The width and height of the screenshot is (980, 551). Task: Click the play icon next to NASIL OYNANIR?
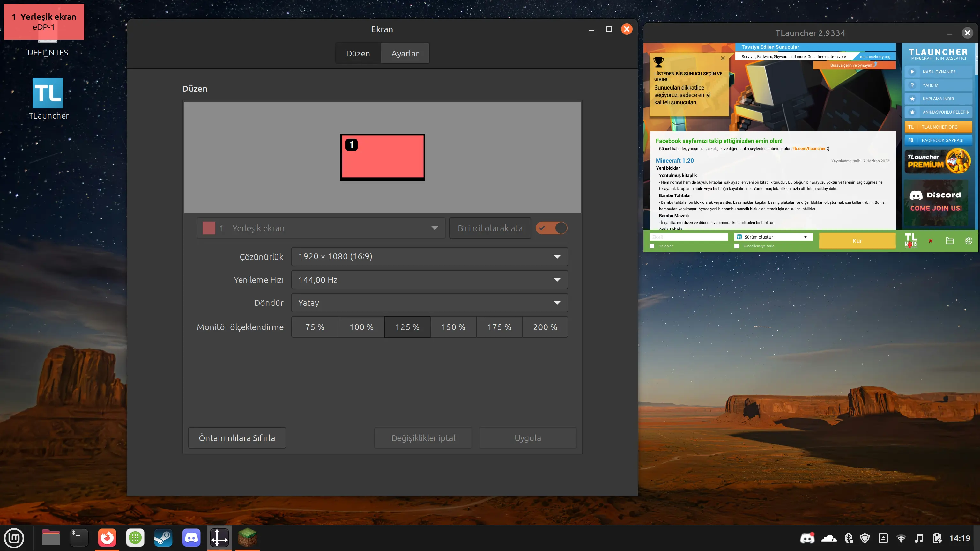[x=912, y=72]
